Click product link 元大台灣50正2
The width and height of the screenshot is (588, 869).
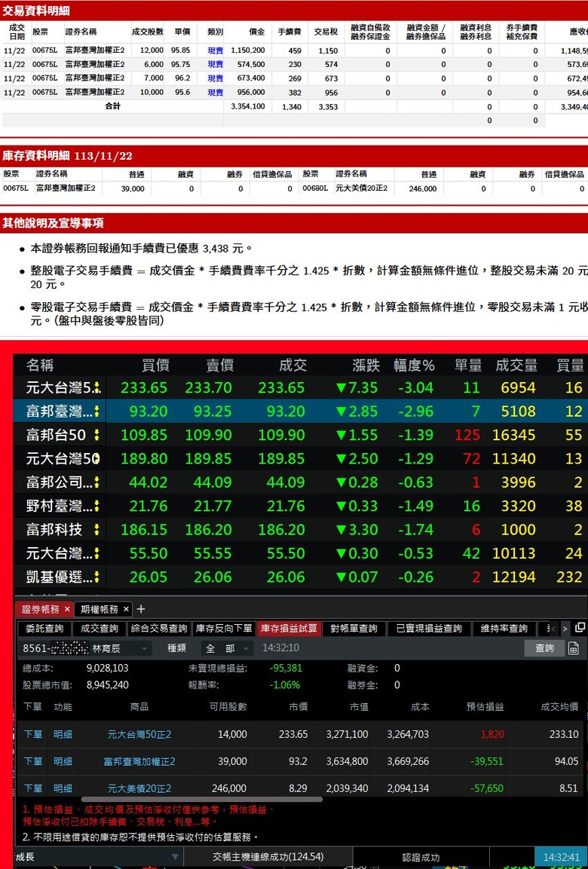(x=139, y=734)
